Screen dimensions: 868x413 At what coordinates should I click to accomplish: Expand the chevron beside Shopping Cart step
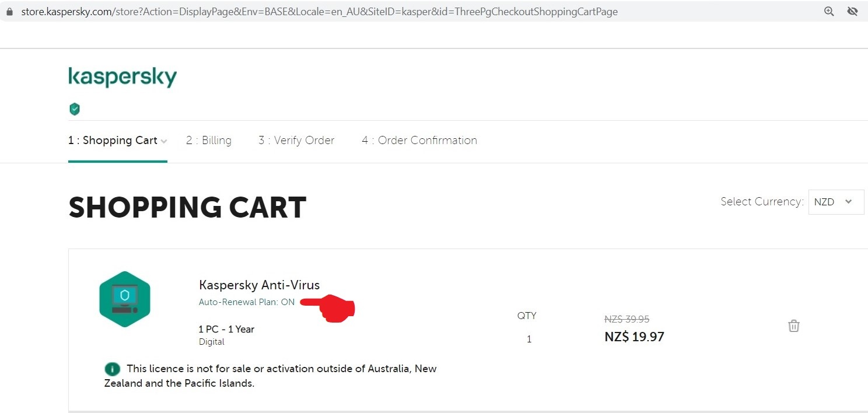pyautogui.click(x=164, y=141)
